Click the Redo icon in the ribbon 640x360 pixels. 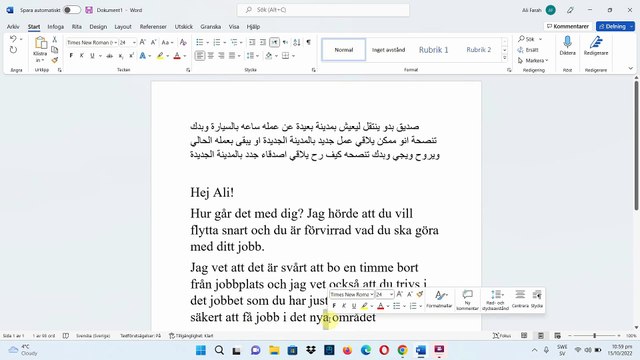point(13,50)
